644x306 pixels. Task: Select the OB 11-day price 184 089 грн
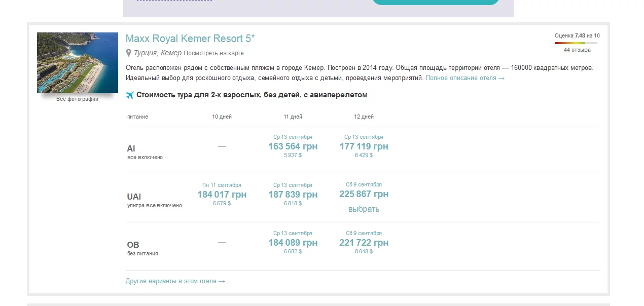(293, 243)
